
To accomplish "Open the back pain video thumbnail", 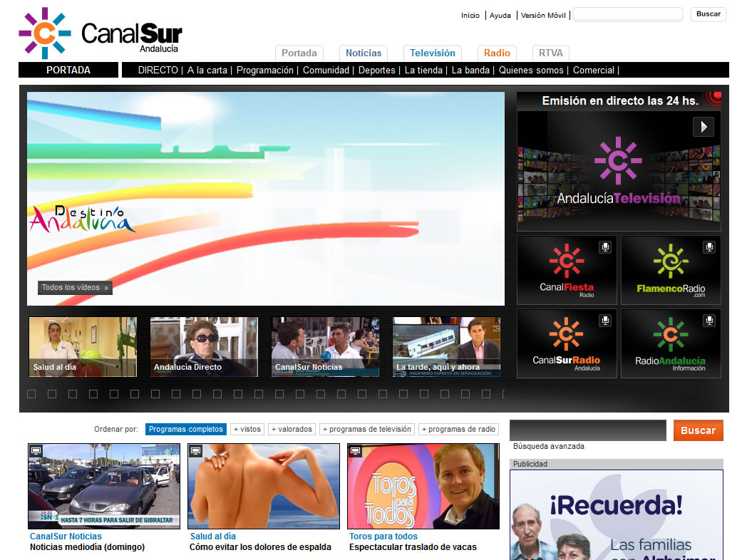I will (264, 486).
